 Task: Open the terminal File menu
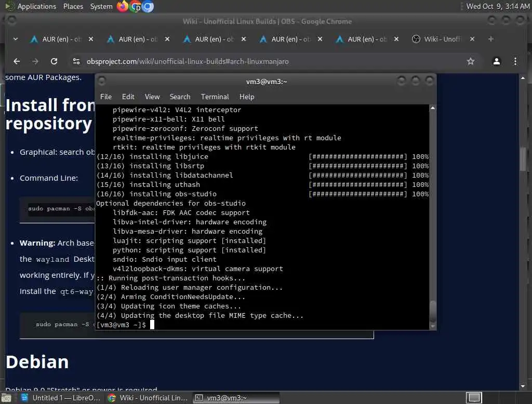(106, 97)
